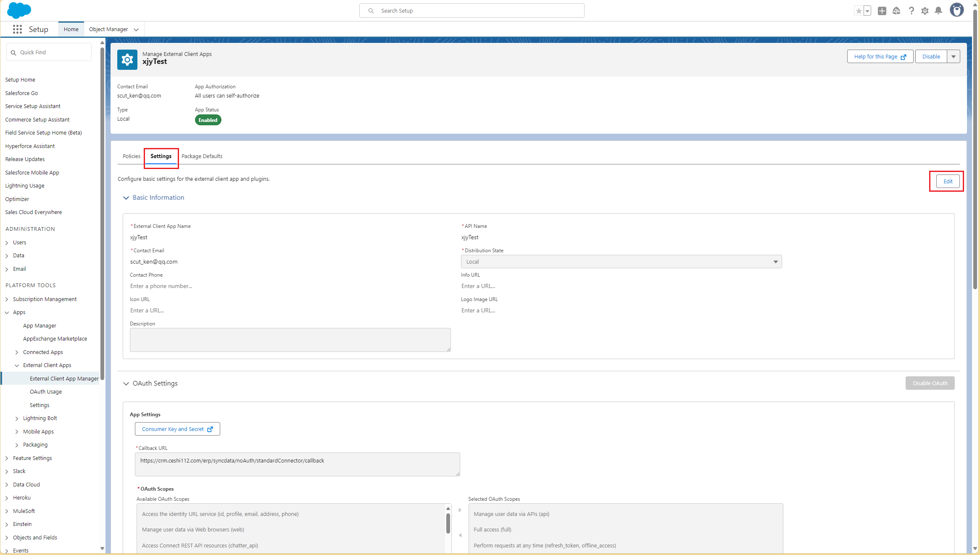Image resolution: width=980 pixels, height=555 pixels.
Task: Open the dropdown arrow beside Disable
Action: pos(954,56)
